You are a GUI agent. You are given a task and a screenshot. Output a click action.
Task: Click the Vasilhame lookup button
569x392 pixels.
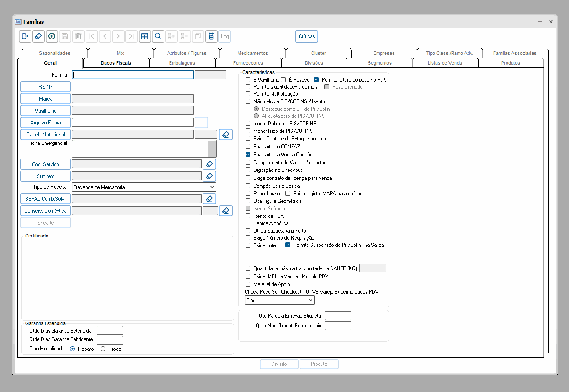(x=46, y=111)
